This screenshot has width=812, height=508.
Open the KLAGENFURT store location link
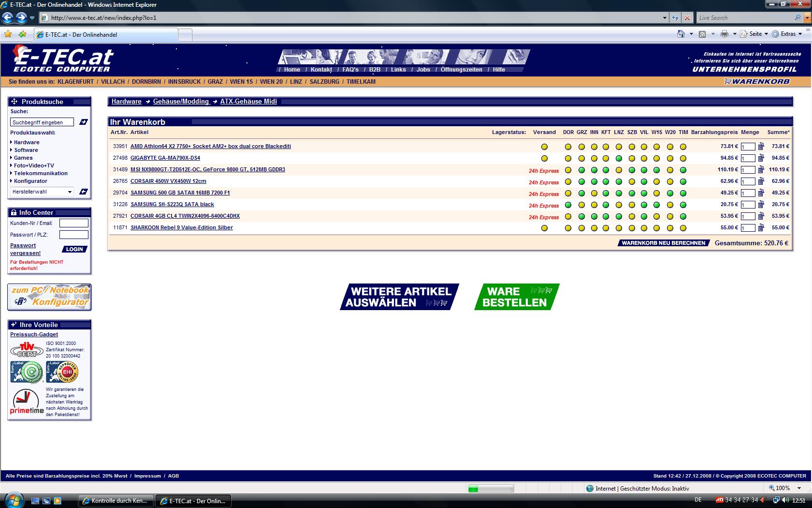point(75,81)
